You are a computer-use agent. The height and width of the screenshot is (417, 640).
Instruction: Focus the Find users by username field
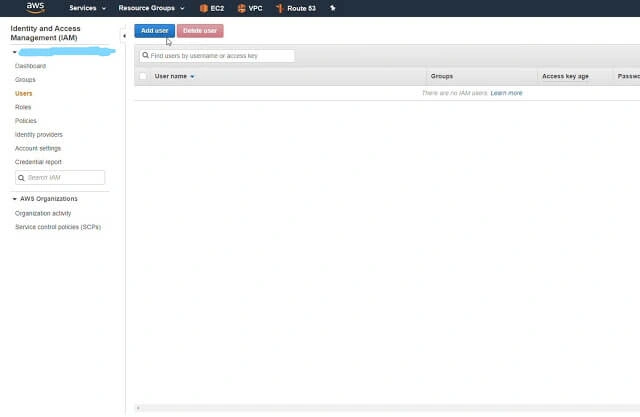pyautogui.click(x=217, y=56)
